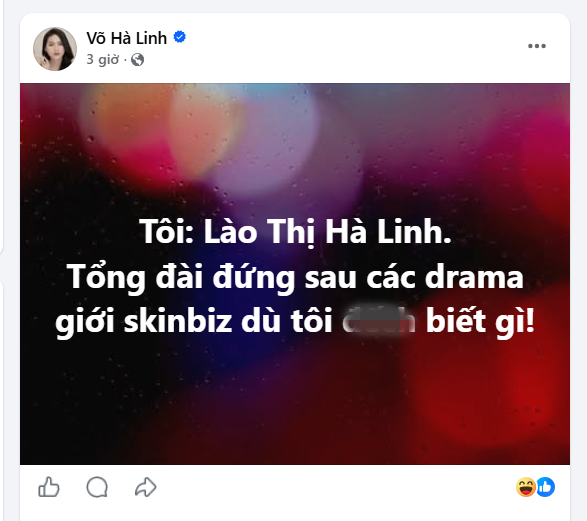
Task: Open the comment bubble icon
Action: pos(97,487)
